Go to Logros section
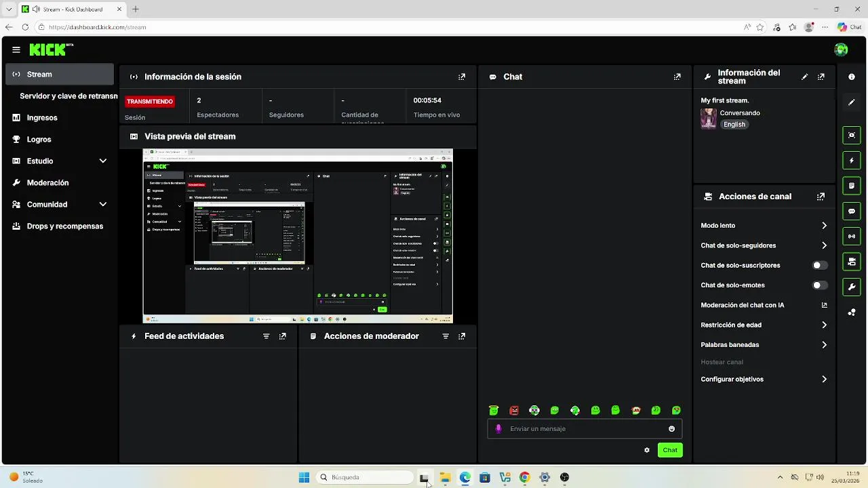The image size is (868, 488). click(39, 140)
